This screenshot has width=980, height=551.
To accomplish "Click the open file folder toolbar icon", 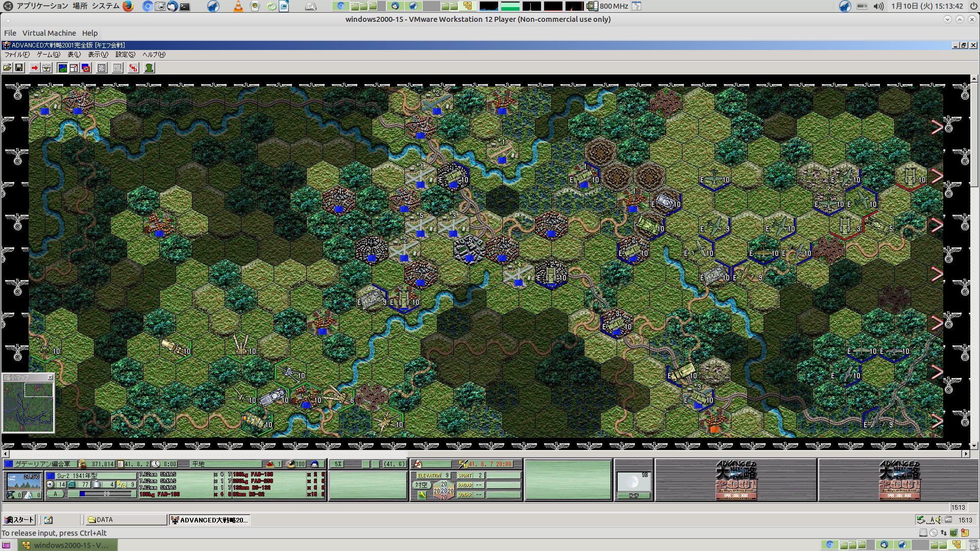I will click(8, 68).
